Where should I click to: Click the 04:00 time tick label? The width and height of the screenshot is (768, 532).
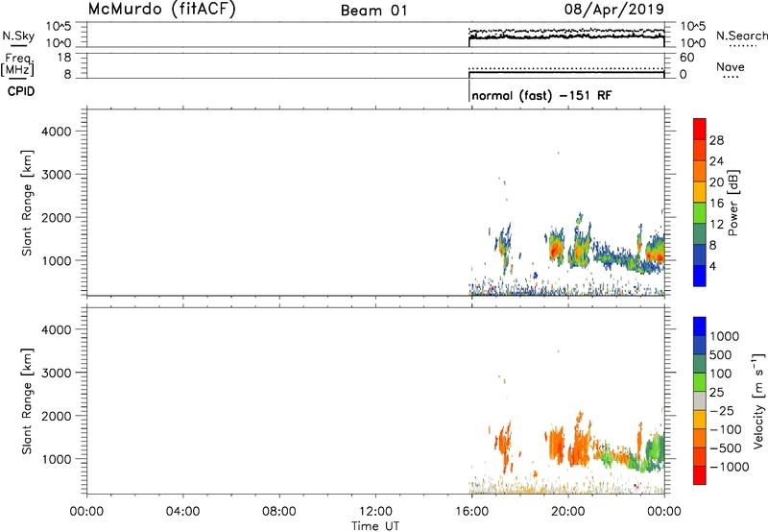tap(182, 512)
